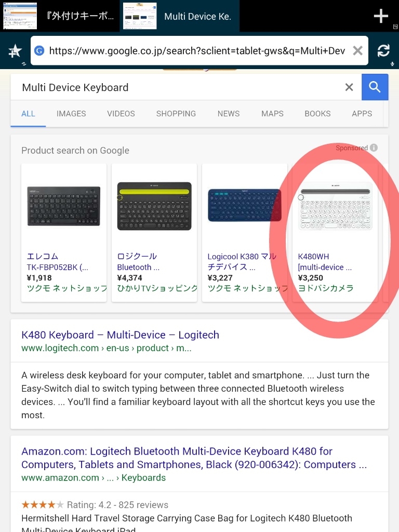Tap the bookmark star icon

point(15,50)
